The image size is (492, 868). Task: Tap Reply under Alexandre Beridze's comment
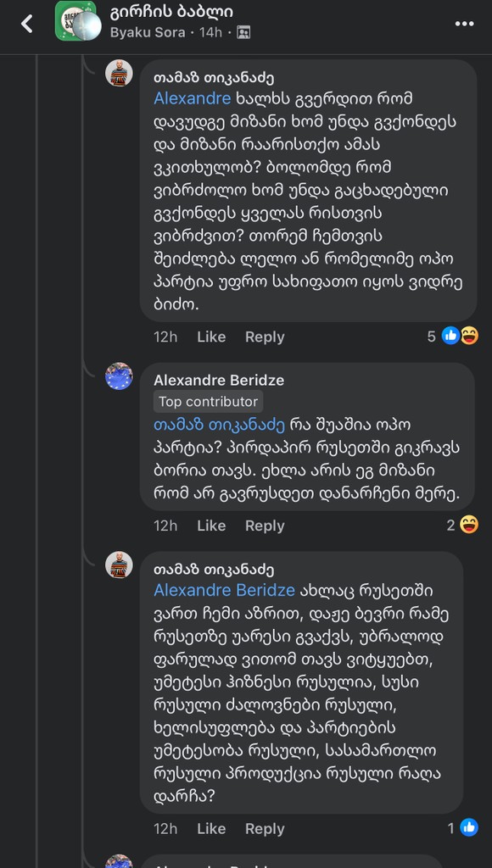pos(265,526)
